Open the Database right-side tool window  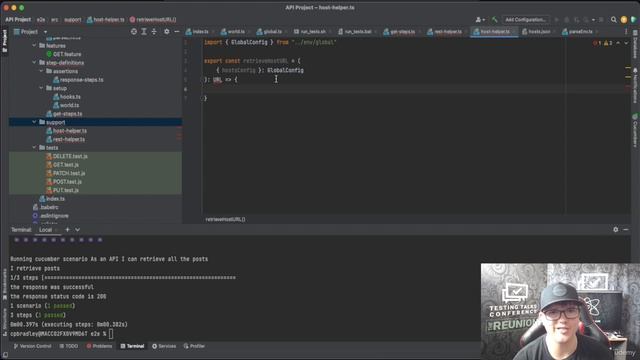(635, 44)
